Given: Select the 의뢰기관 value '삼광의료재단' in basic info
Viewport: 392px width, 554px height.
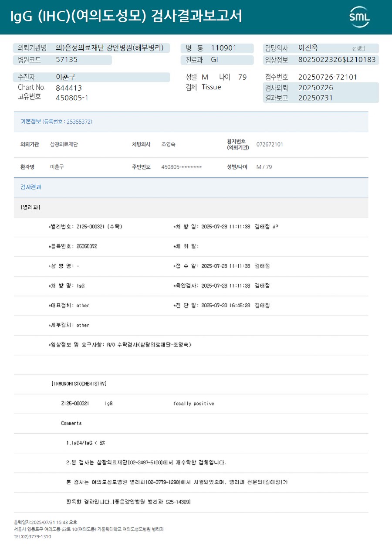Looking at the screenshot, I should pos(64,144).
